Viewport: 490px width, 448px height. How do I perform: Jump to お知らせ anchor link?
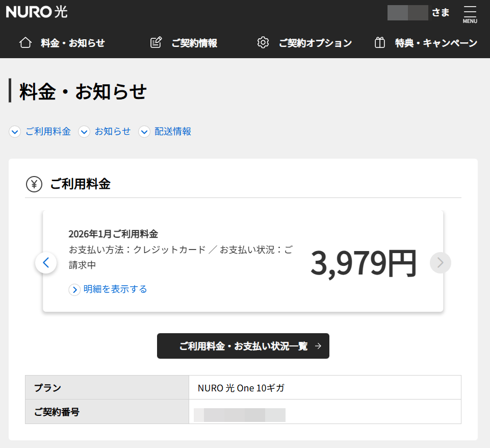113,131
